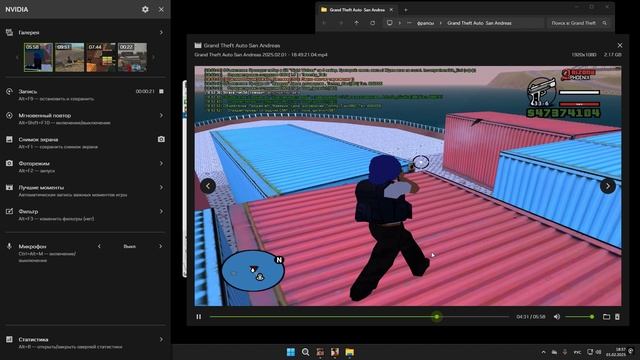
Task: Close the NVIDIA overlay panel
Action: point(161,9)
